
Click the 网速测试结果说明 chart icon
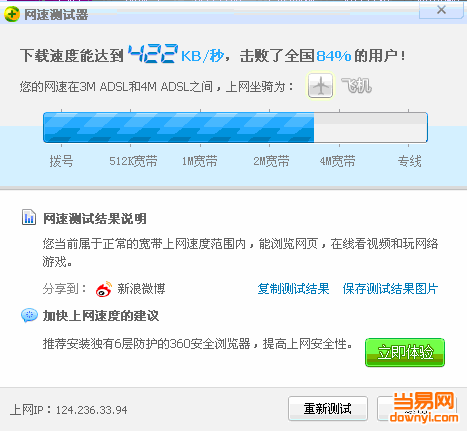29,217
